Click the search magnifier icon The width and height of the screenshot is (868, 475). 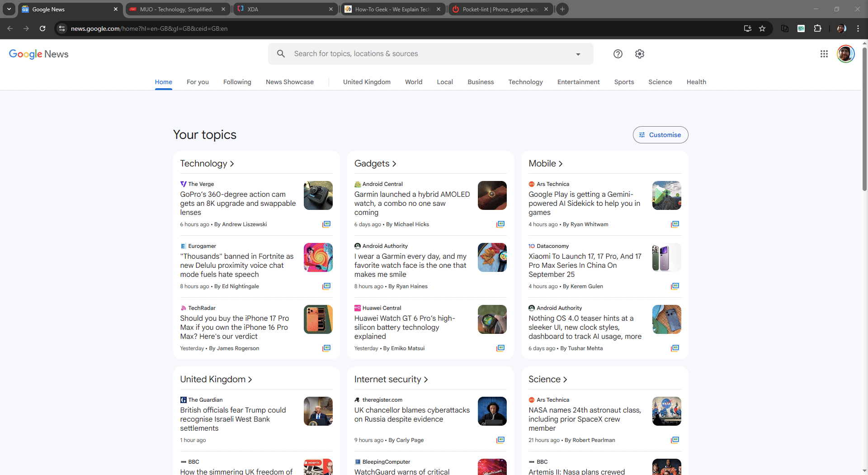coord(281,54)
